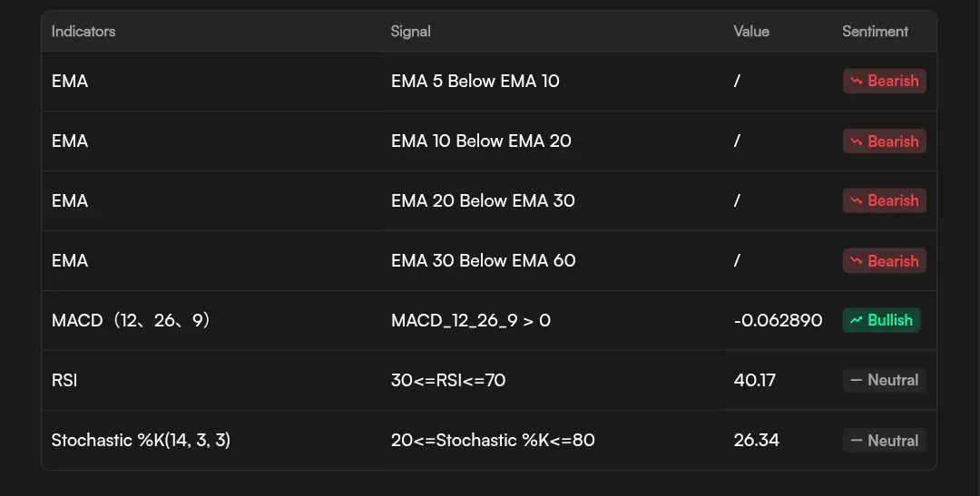The image size is (980, 496).
Task: Select the RSI value 40.17
Action: point(755,380)
